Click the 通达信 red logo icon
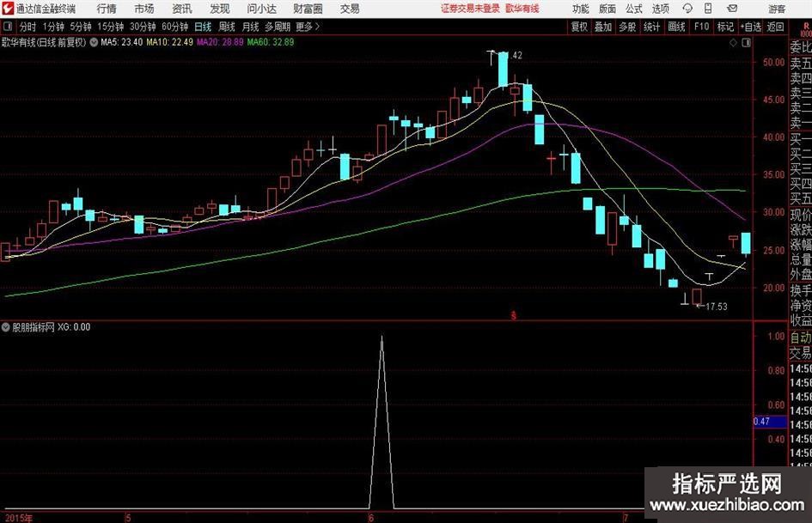The image size is (812, 523). point(7,9)
